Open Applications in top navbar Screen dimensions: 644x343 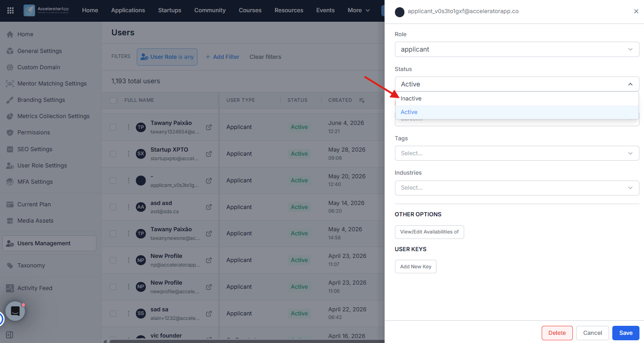click(x=128, y=10)
